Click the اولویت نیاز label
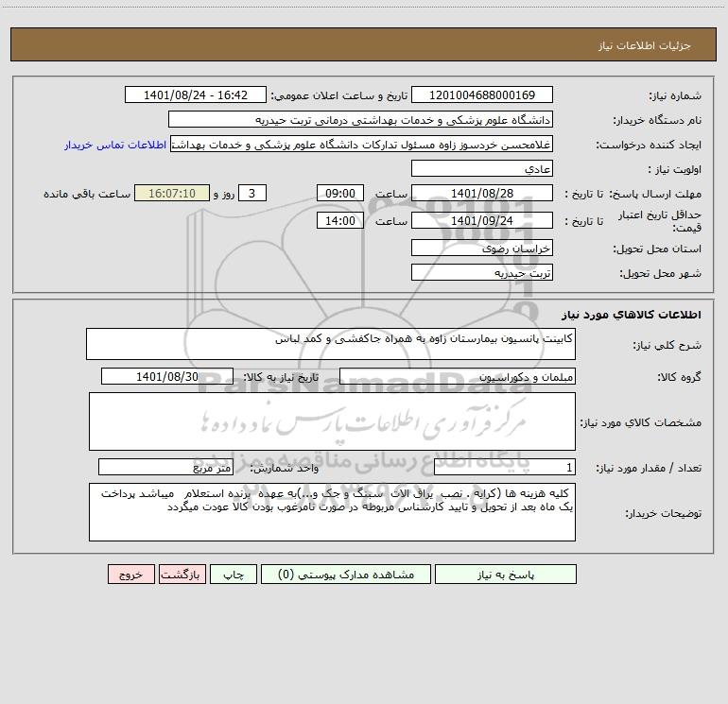Viewport: 728px width, 704px height. point(675,170)
